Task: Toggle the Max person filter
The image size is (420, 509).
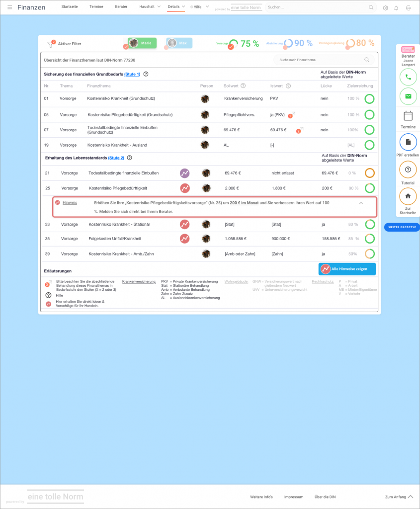Action: coord(179,43)
